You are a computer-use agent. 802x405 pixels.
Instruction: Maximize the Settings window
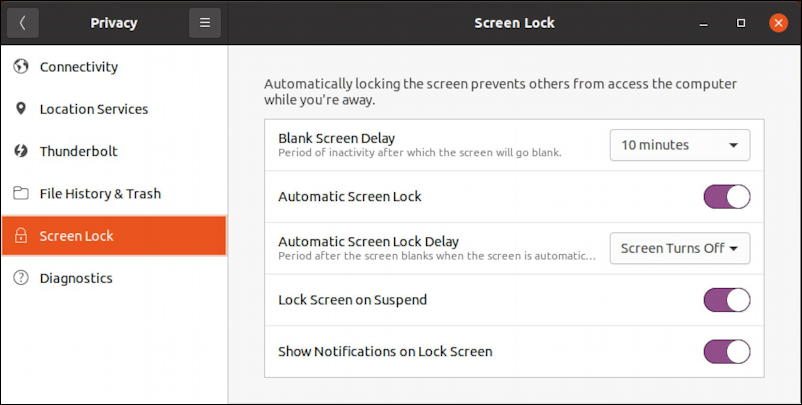tap(741, 23)
